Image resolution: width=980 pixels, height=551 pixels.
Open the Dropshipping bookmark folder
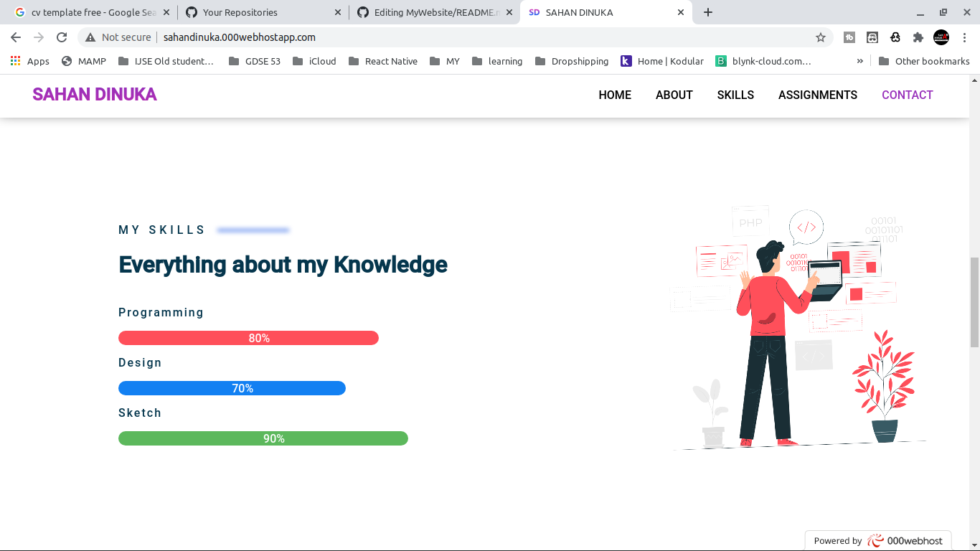tap(572, 61)
